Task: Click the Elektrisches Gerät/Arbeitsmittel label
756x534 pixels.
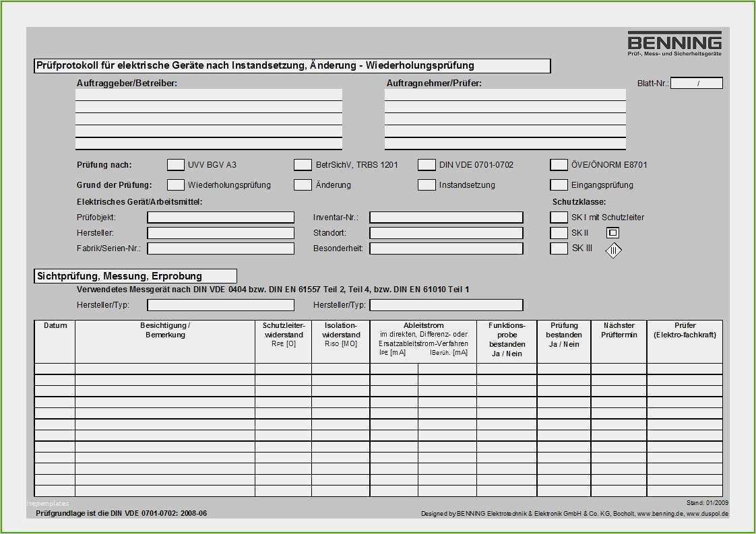Action: pos(139,202)
